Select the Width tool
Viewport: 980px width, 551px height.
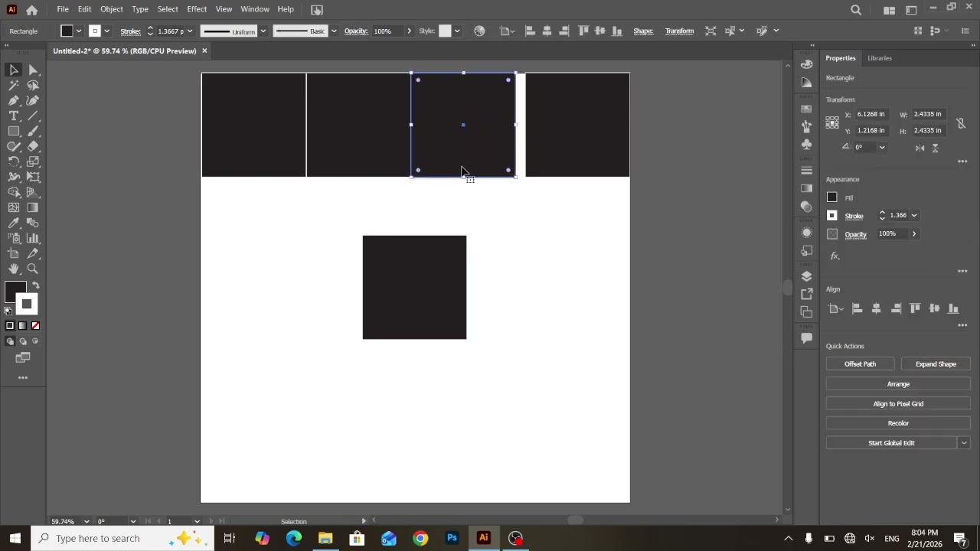[x=14, y=177]
